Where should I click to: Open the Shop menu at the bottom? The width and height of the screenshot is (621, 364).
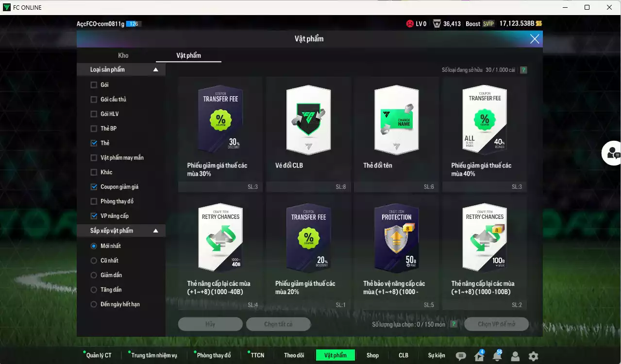372,355
